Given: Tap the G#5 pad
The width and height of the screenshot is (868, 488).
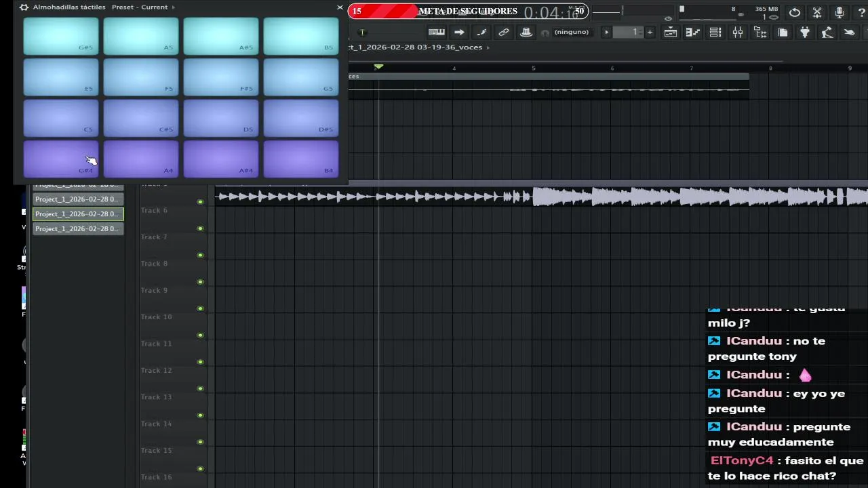Looking at the screenshot, I should pos(61,36).
